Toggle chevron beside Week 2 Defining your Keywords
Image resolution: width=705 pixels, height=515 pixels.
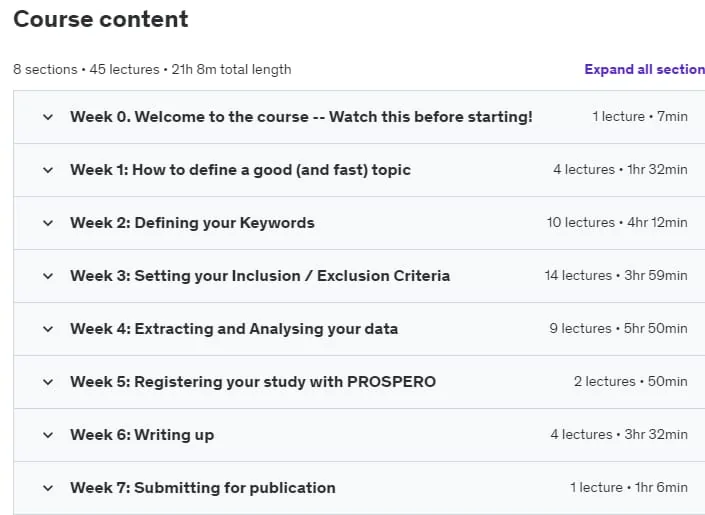coord(48,223)
